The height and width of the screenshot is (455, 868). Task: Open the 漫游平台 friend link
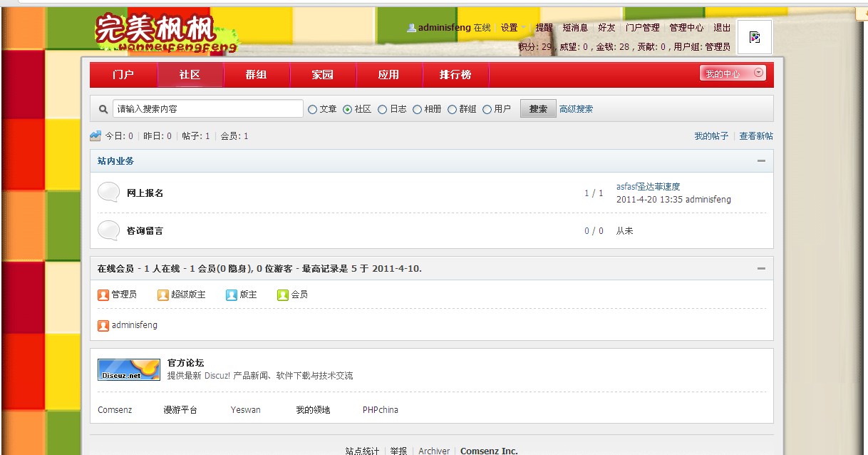(x=180, y=410)
